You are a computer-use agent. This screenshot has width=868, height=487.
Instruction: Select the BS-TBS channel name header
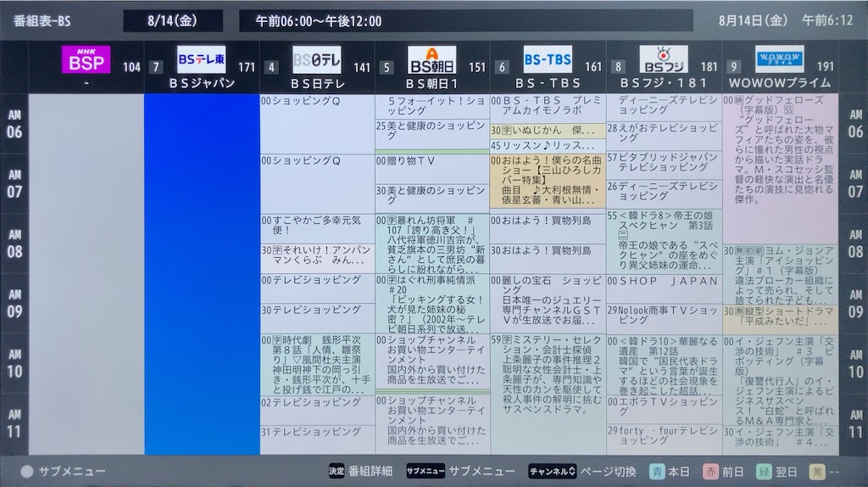coord(548,84)
